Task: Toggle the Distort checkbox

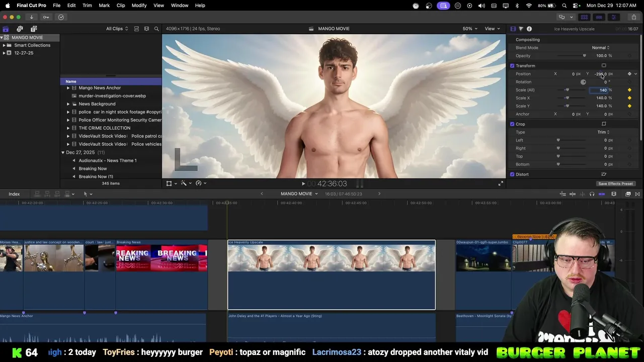Action: click(x=512, y=174)
